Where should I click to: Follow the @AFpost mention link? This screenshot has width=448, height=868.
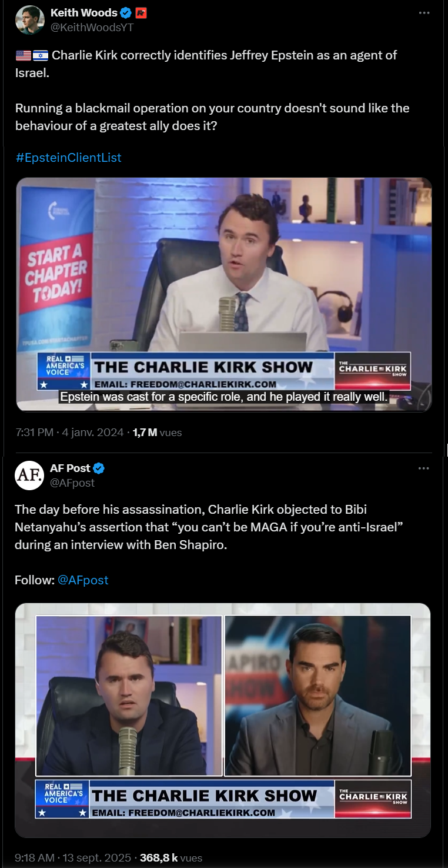(83, 580)
